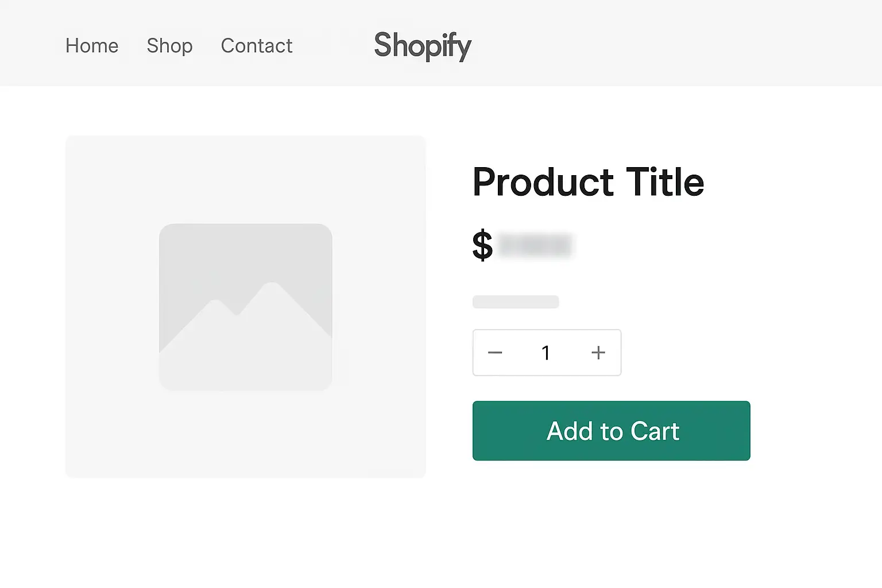
Task: Click inside the quantity stepper control
Action: click(546, 353)
